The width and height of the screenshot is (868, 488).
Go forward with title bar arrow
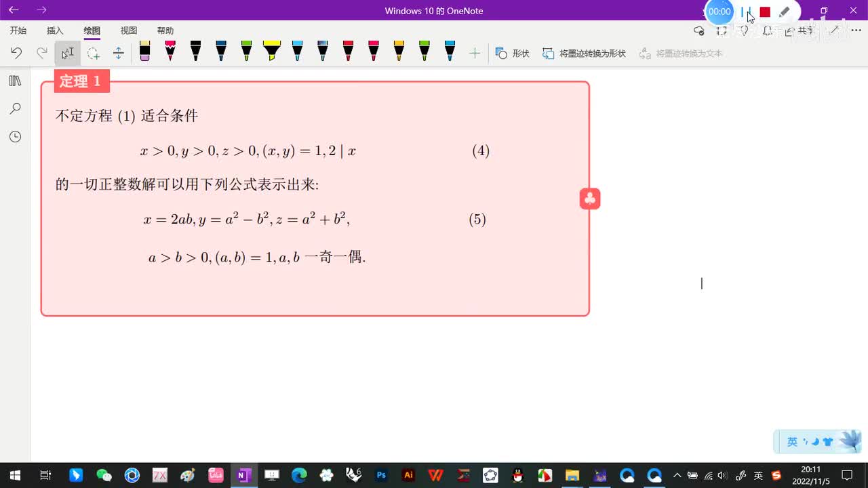click(42, 10)
